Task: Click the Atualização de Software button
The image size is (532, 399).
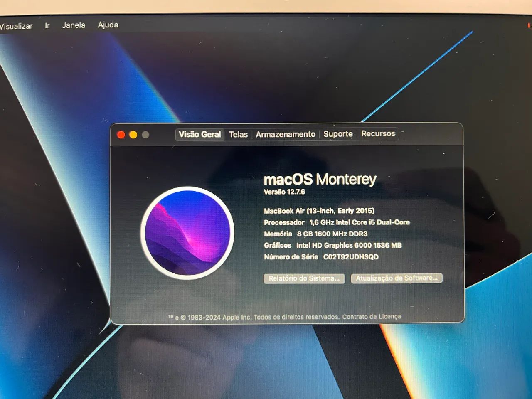Action: tap(397, 278)
